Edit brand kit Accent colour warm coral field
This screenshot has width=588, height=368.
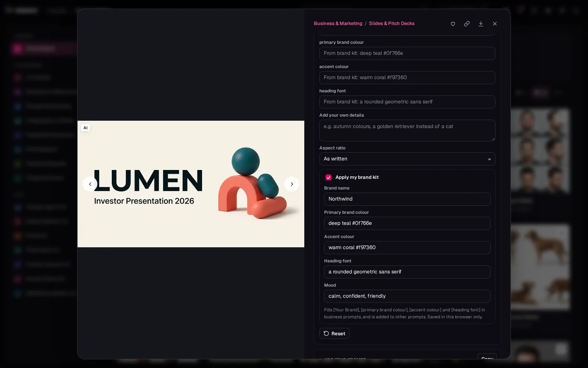tap(407, 248)
